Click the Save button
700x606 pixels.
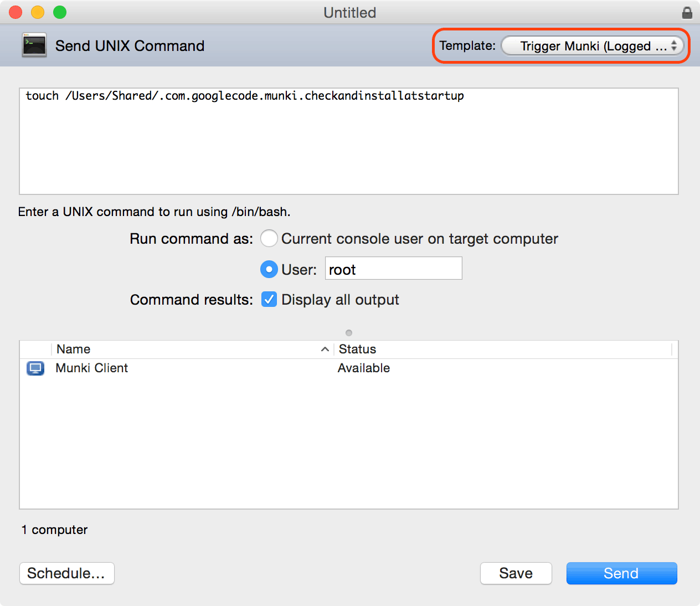[516, 573]
